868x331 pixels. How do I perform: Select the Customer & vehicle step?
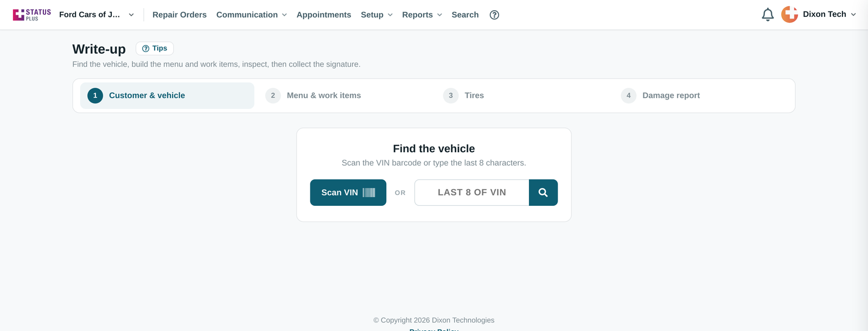click(x=167, y=95)
